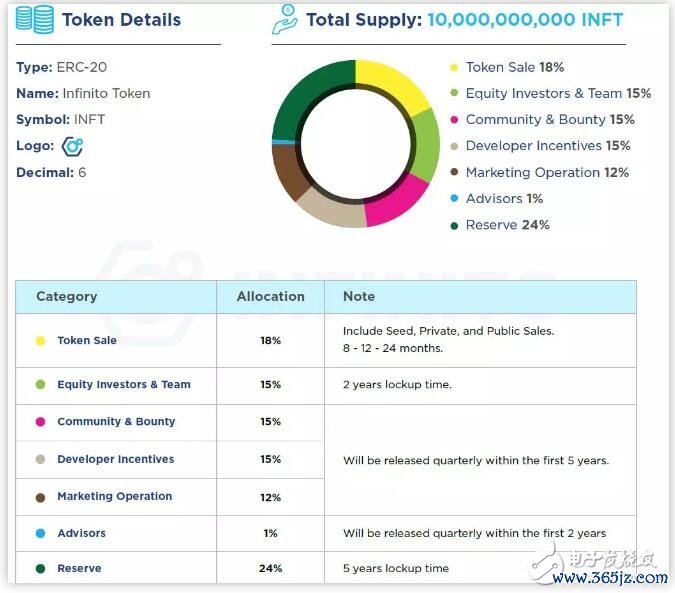Click the blue Advisors legend dot
Screen dimensions: 675x593
[x=454, y=199]
